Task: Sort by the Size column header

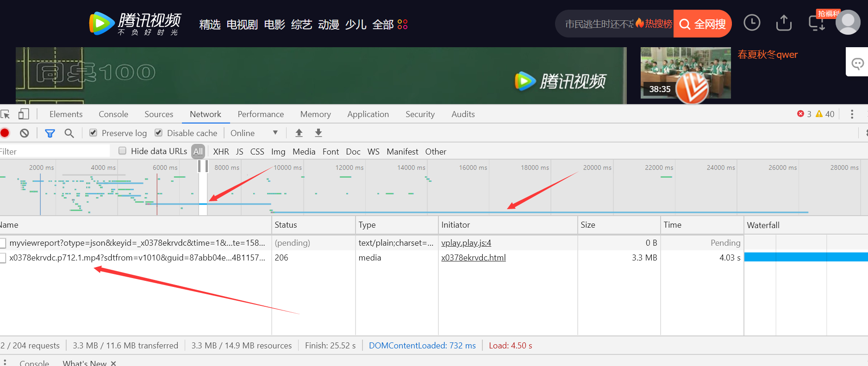Action: 619,225
